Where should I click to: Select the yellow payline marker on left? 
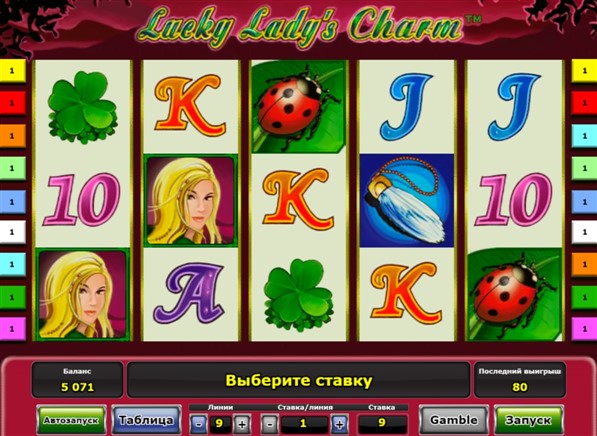[x=13, y=70]
